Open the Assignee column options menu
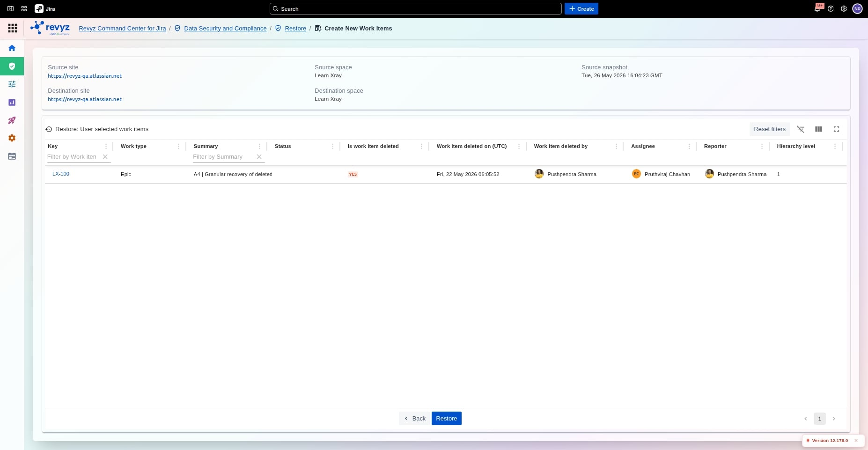The width and height of the screenshot is (868, 450). tap(689, 147)
